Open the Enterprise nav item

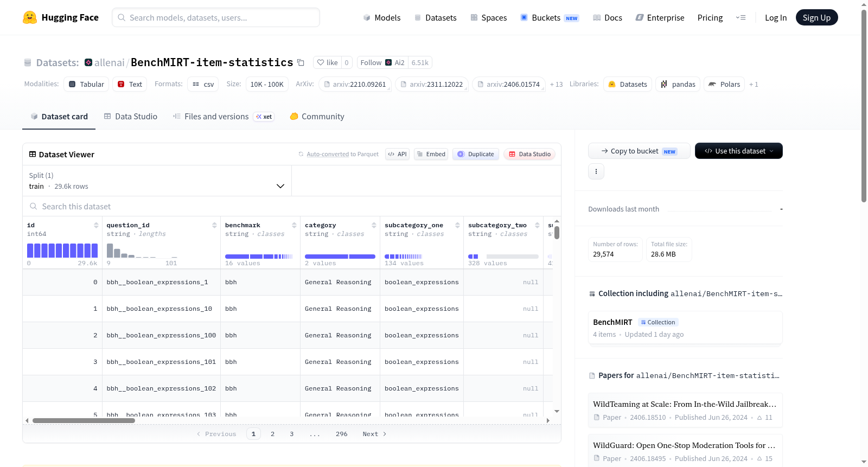click(660, 17)
